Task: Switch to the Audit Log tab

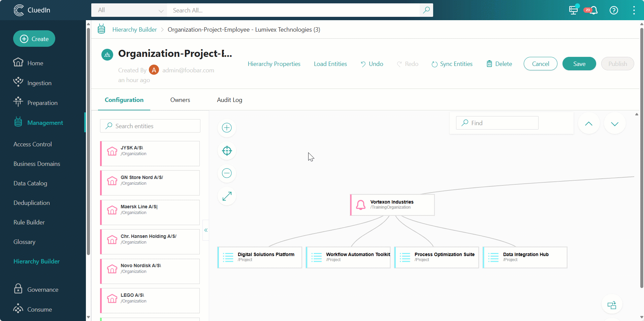Action: pyautogui.click(x=230, y=100)
